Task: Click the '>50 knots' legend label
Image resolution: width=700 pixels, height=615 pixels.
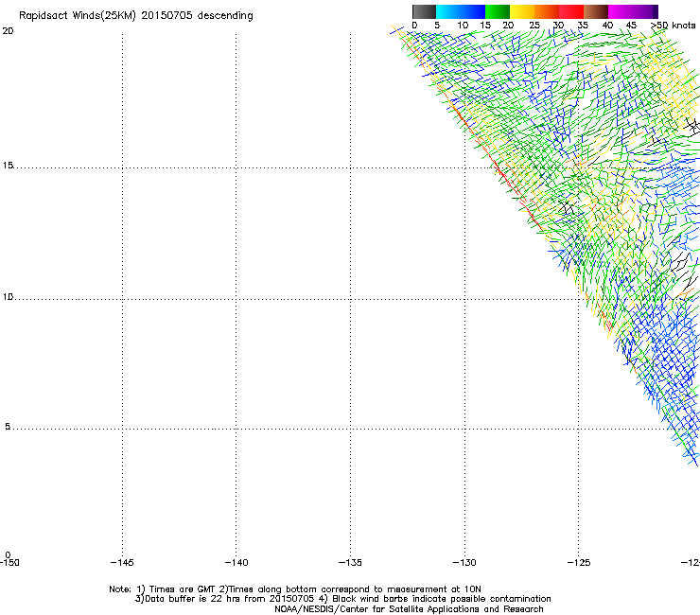Action: 674,26
